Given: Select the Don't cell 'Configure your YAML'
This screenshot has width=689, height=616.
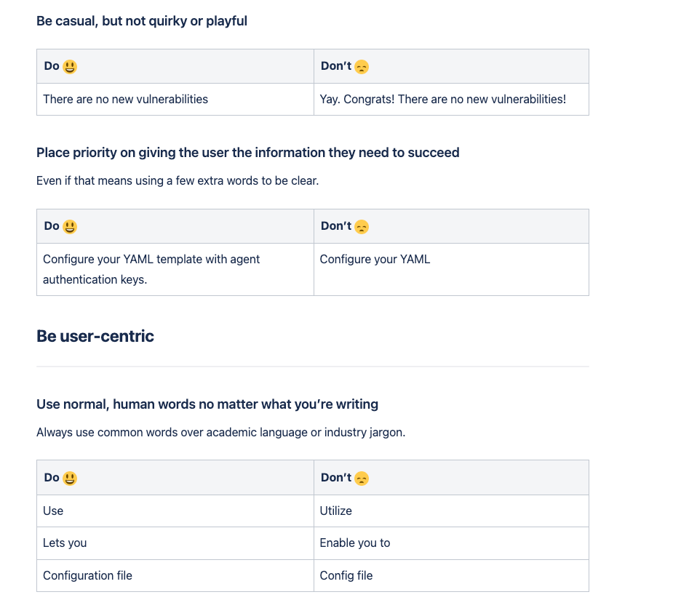Looking at the screenshot, I should [451, 269].
